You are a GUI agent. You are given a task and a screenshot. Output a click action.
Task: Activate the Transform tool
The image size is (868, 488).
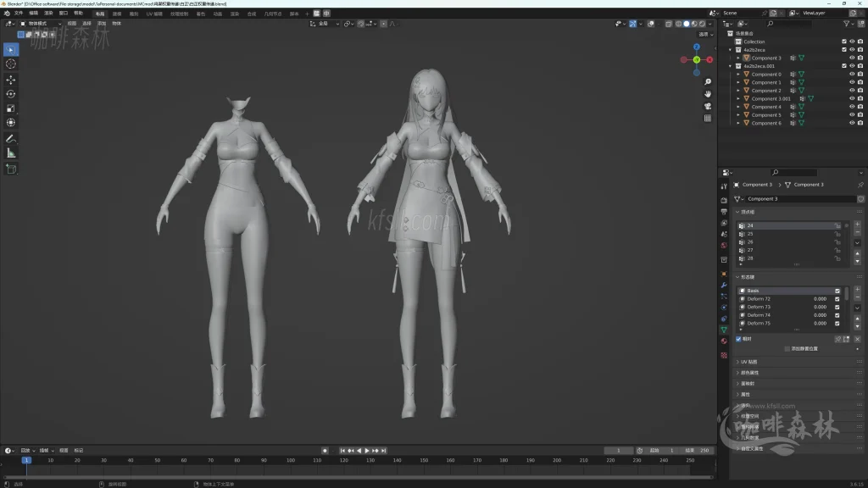(x=10, y=122)
